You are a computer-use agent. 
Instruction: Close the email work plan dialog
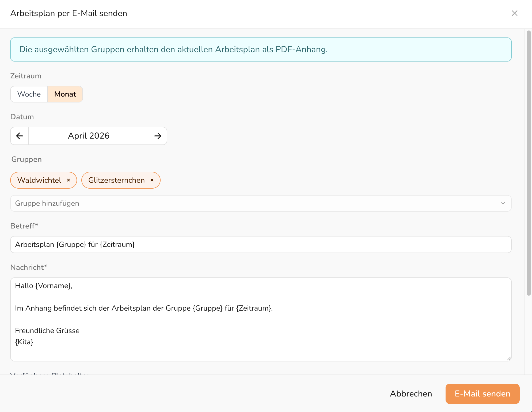[514, 13]
